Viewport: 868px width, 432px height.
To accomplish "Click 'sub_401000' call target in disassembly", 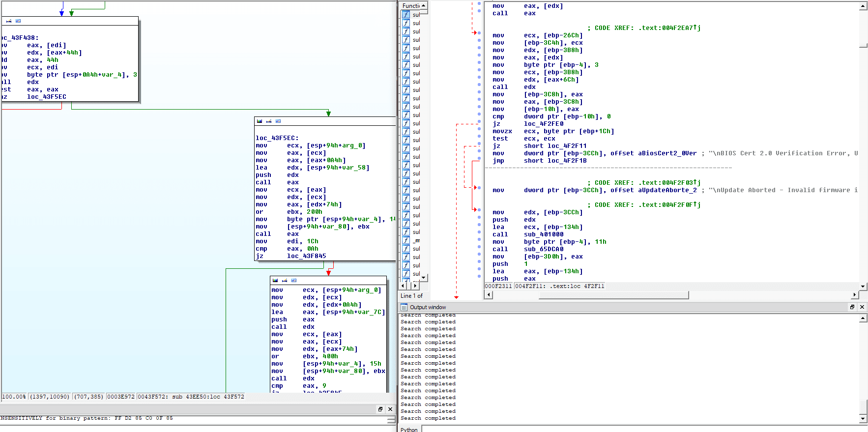I will click(544, 234).
